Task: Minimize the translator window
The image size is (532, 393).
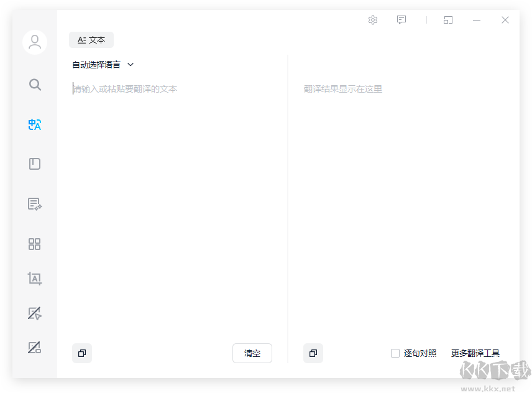Action: (477, 20)
